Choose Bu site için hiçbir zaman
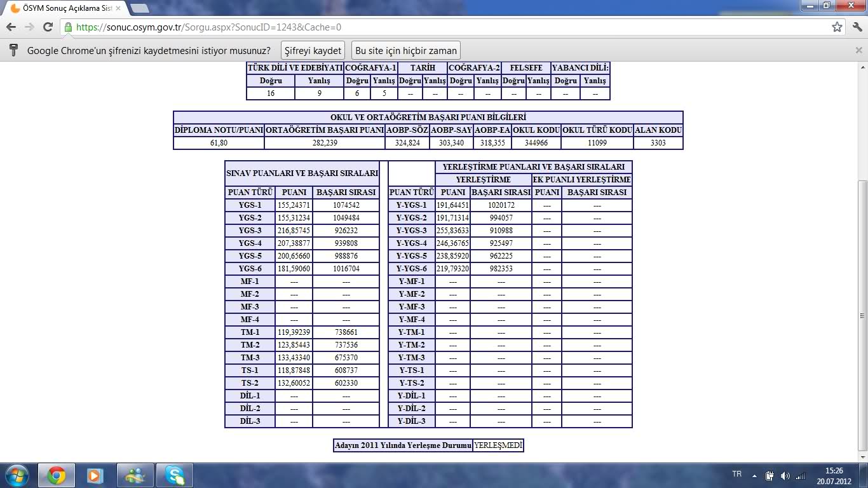This screenshot has height=488, width=868. (406, 51)
